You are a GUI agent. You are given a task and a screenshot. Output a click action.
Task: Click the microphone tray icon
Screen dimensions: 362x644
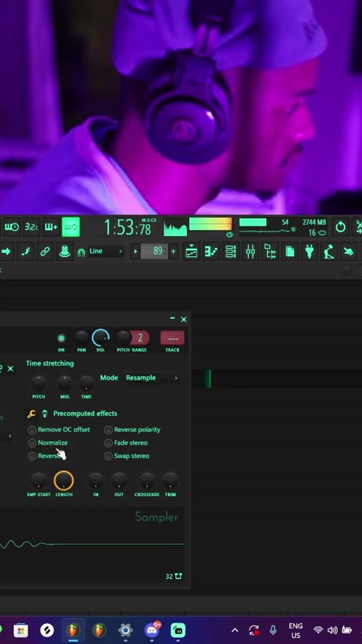(273, 631)
